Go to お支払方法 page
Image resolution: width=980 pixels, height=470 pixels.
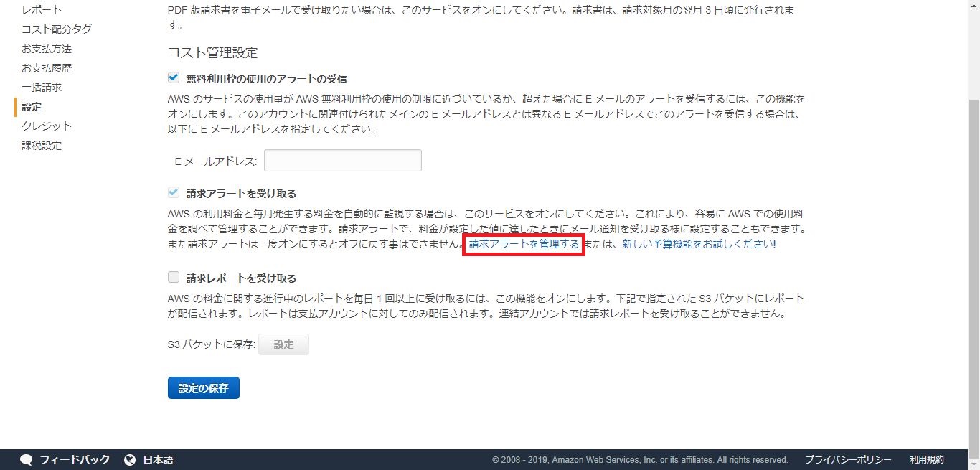coord(47,49)
